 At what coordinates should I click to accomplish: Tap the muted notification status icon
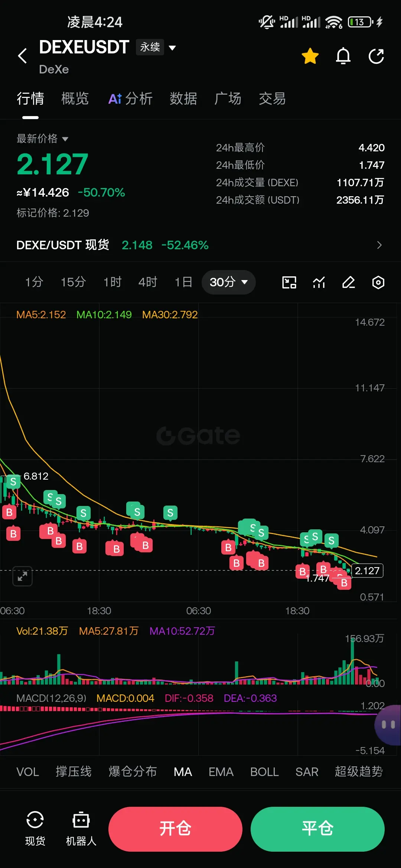267,22
